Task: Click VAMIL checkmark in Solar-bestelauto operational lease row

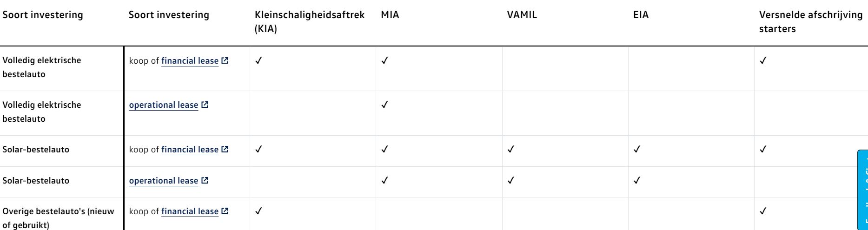Action: tap(510, 180)
